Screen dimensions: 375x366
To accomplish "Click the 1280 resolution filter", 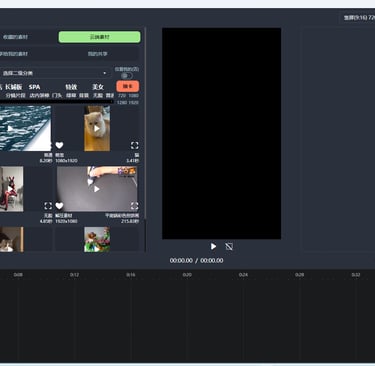I will click(x=122, y=102).
